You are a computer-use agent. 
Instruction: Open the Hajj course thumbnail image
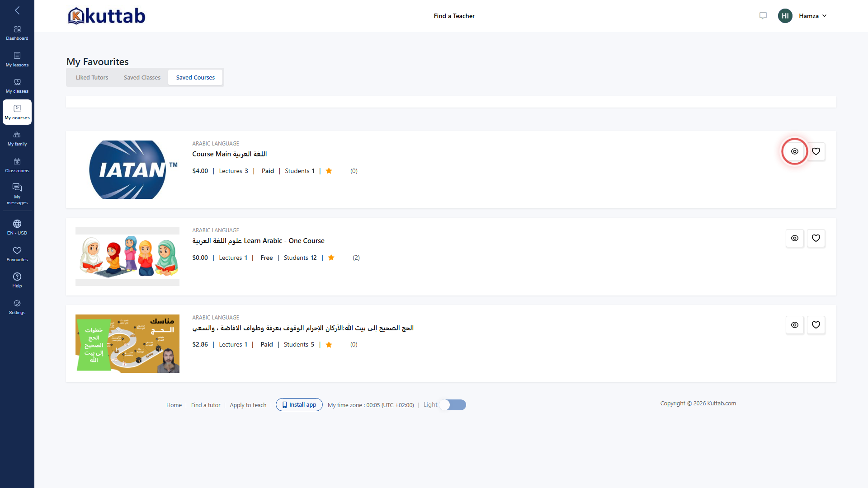tap(127, 343)
